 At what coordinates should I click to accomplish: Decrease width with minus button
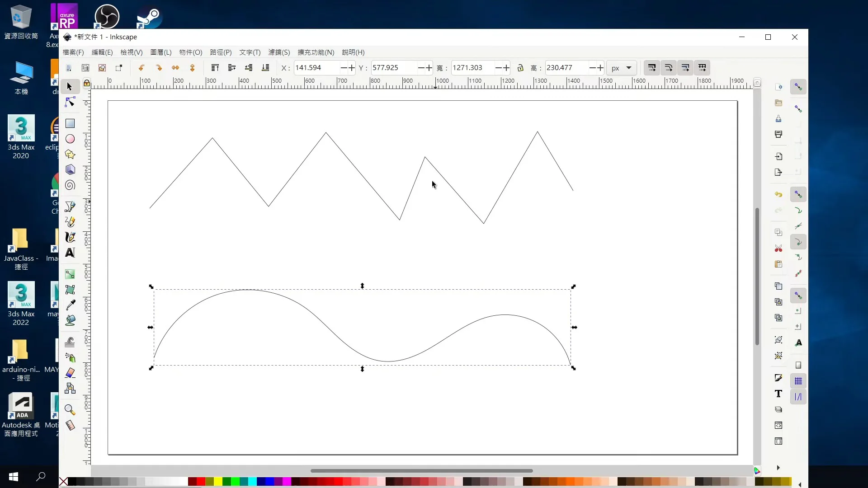pos(499,68)
